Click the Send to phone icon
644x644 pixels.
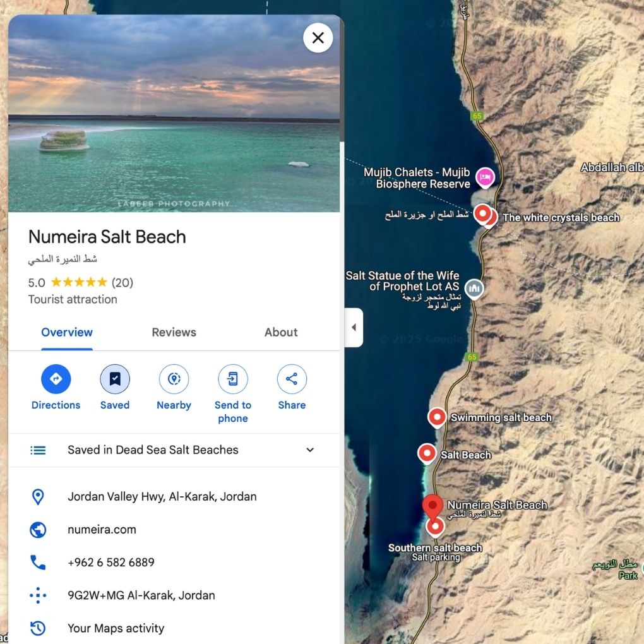click(233, 379)
